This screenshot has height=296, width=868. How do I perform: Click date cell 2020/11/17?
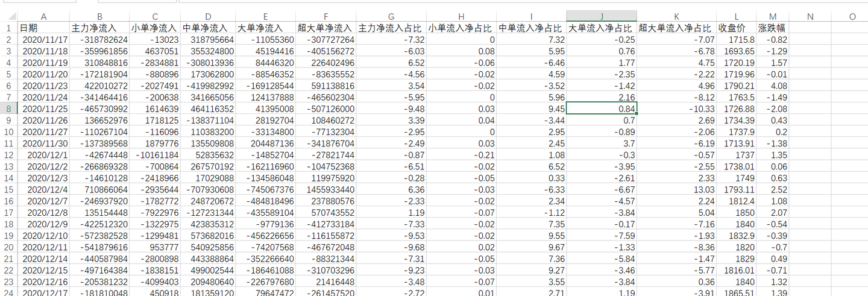point(44,39)
